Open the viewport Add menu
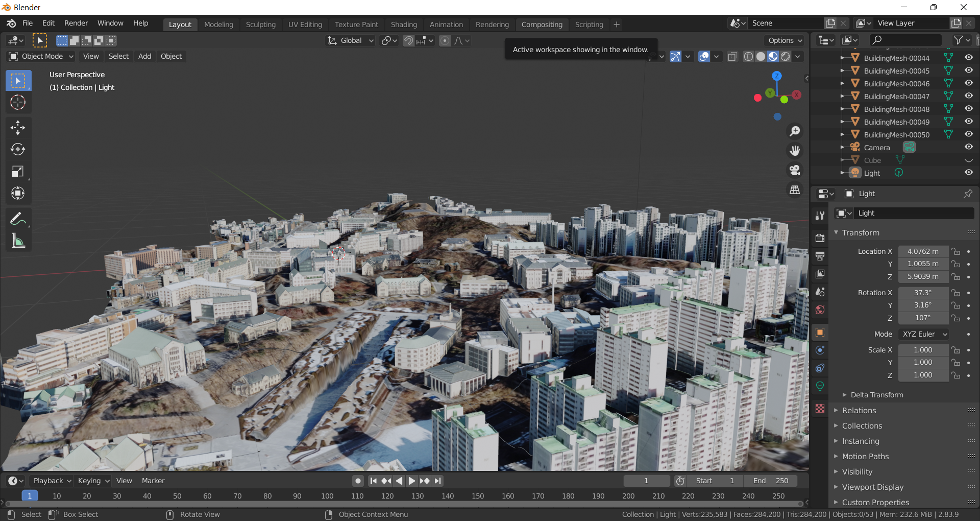980x521 pixels. click(x=144, y=56)
